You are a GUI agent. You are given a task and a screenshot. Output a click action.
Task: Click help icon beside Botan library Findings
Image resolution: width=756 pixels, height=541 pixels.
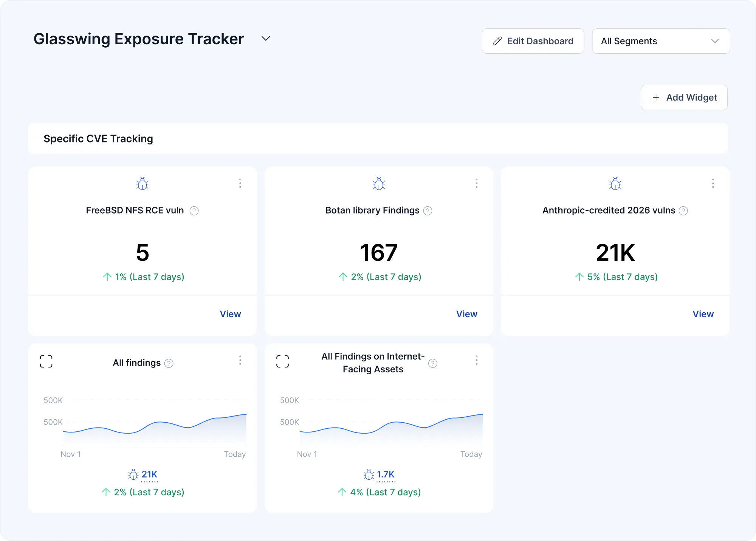pyautogui.click(x=428, y=211)
